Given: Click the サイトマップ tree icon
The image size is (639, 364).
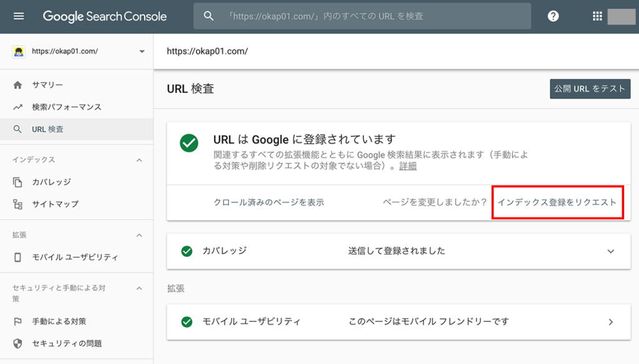Looking at the screenshot, I should 17,204.
